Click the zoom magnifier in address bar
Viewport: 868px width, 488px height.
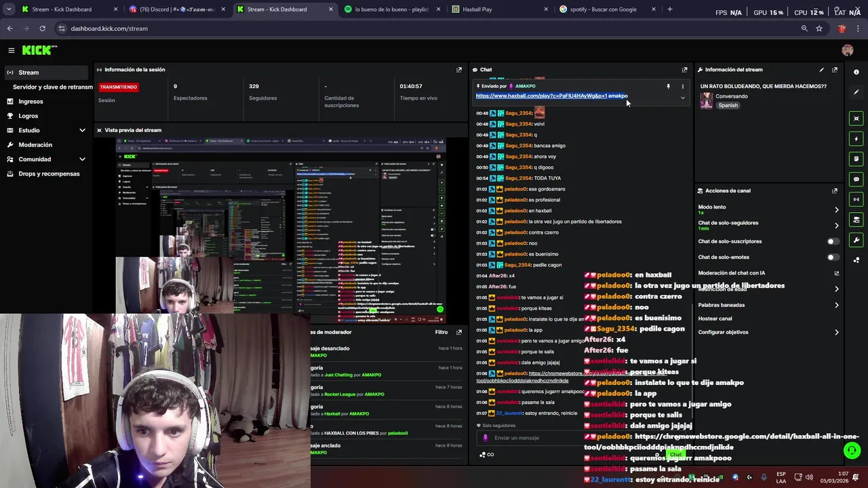coord(804,28)
